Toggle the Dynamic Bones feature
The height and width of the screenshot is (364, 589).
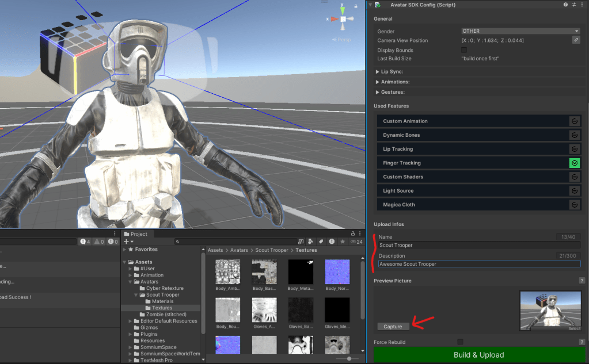(x=574, y=135)
